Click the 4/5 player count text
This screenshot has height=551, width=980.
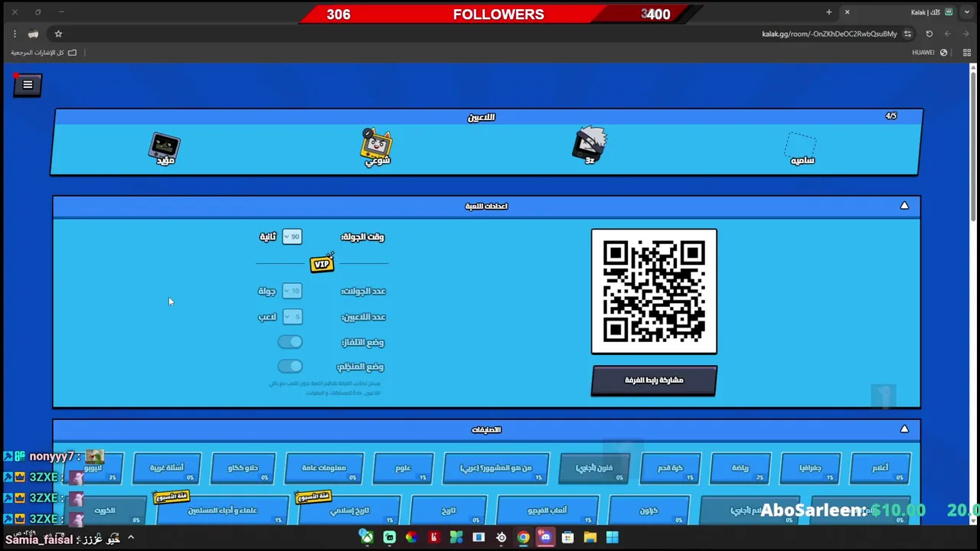(x=891, y=116)
